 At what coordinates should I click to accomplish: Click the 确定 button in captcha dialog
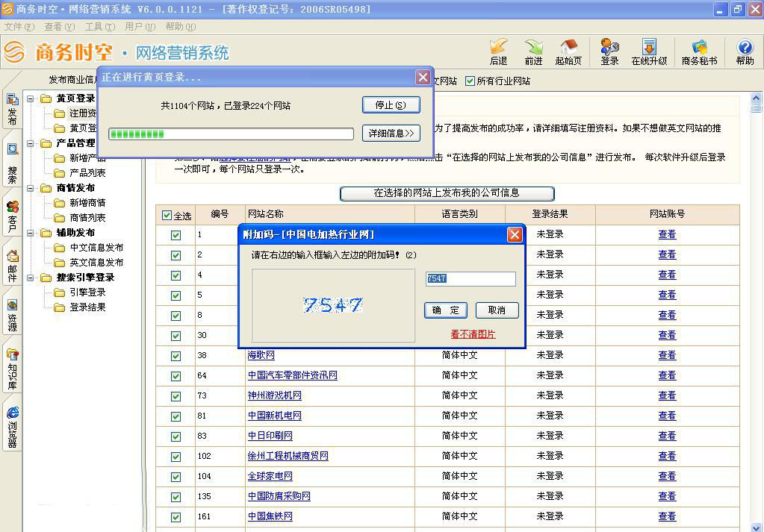pos(446,310)
